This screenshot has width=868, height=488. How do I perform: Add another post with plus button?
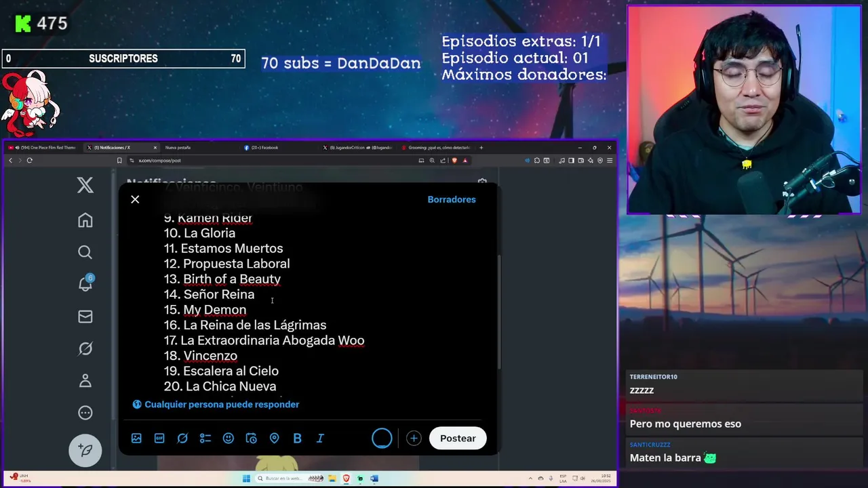click(x=414, y=439)
